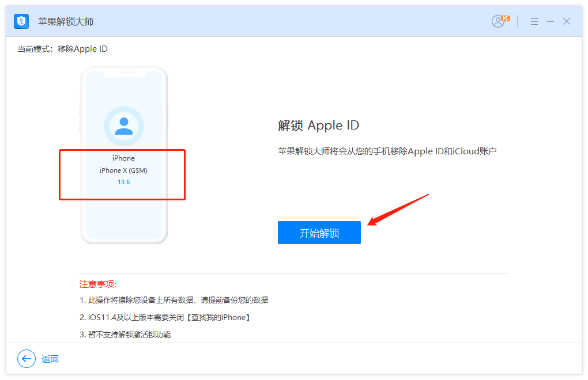Click description about removing iCloud账户

pos(387,151)
